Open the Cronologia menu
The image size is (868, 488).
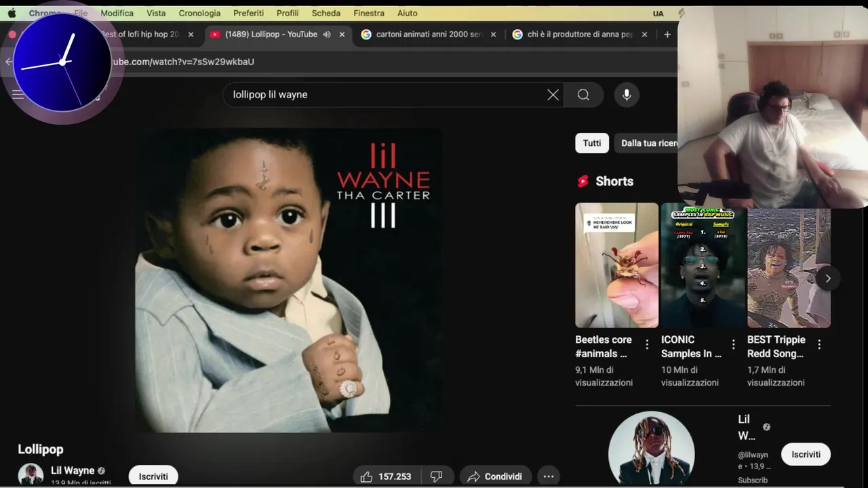click(x=199, y=13)
